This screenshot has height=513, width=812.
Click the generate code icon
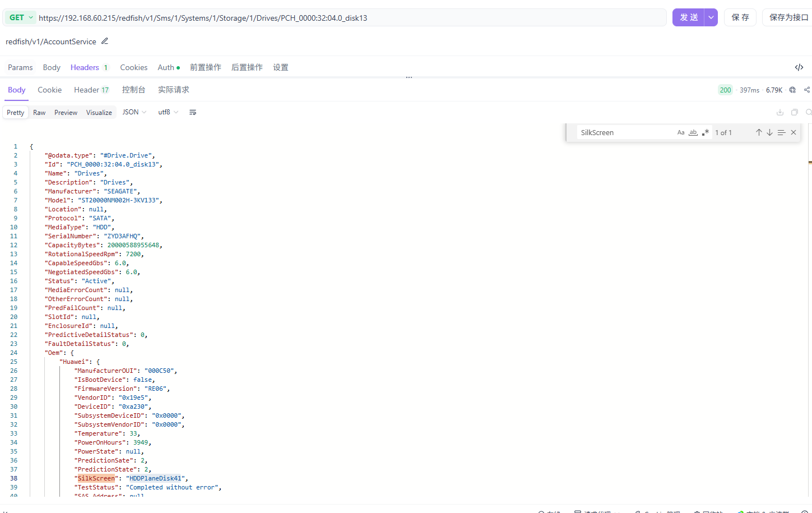pos(799,67)
